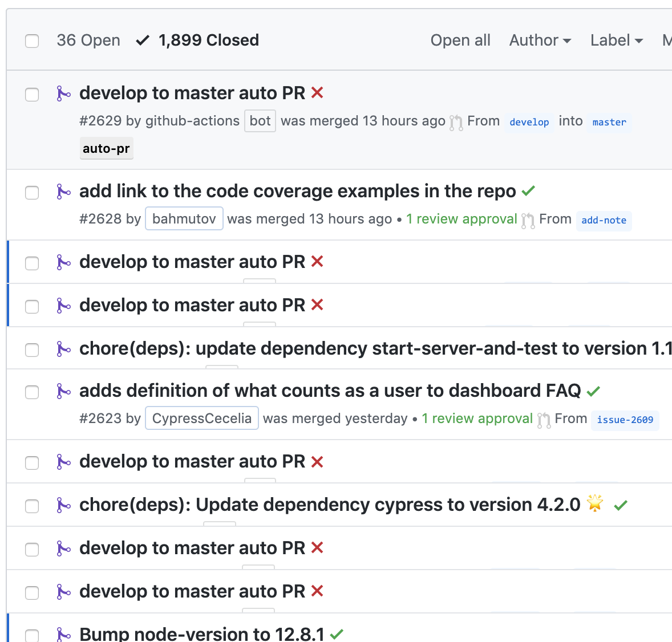Click the merged icon beside Bump node-version PR
Image resolution: width=672 pixels, height=642 pixels.
click(x=64, y=634)
